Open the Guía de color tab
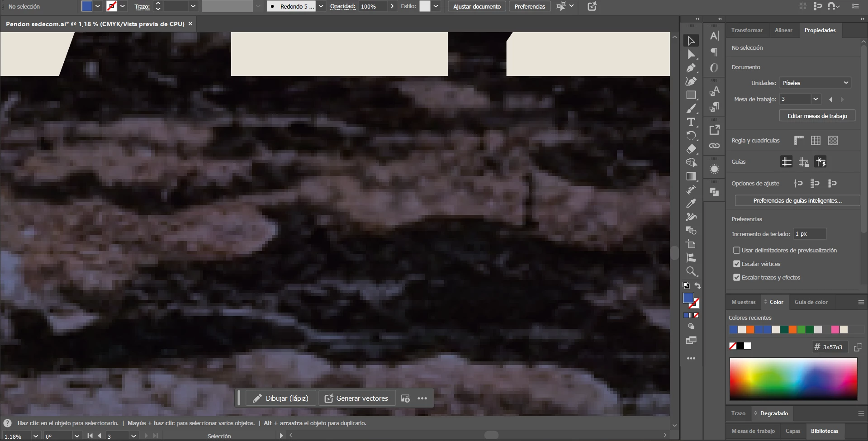This screenshot has width=868, height=441. 811,302
